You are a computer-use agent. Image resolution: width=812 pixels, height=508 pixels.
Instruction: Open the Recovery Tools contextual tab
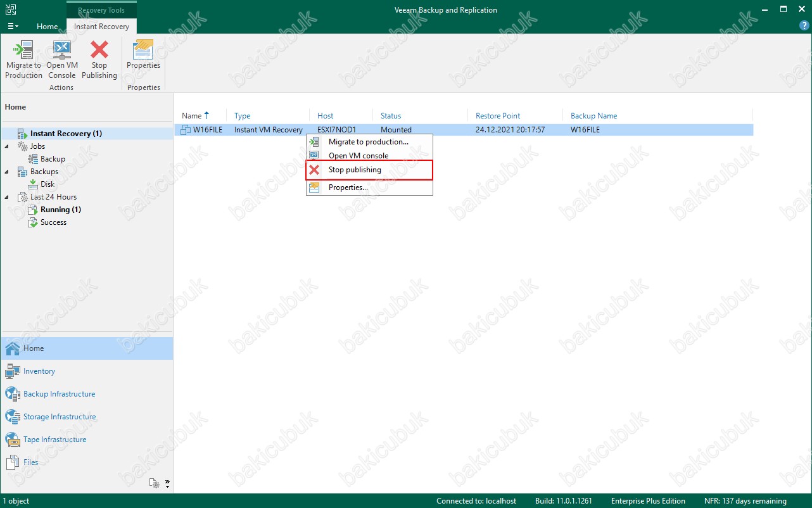click(x=101, y=10)
